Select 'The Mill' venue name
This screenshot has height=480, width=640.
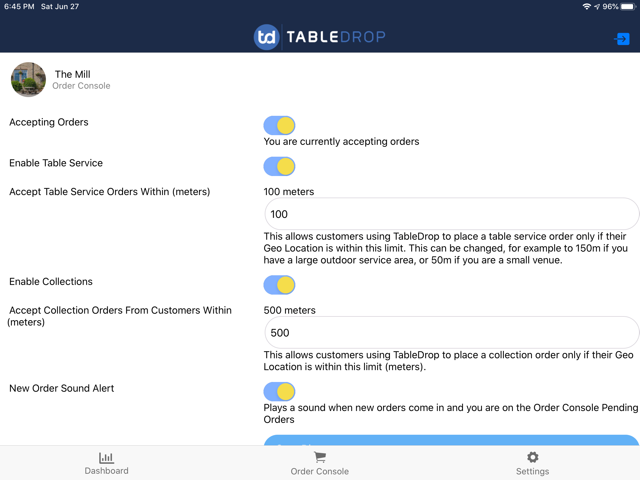(x=73, y=74)
